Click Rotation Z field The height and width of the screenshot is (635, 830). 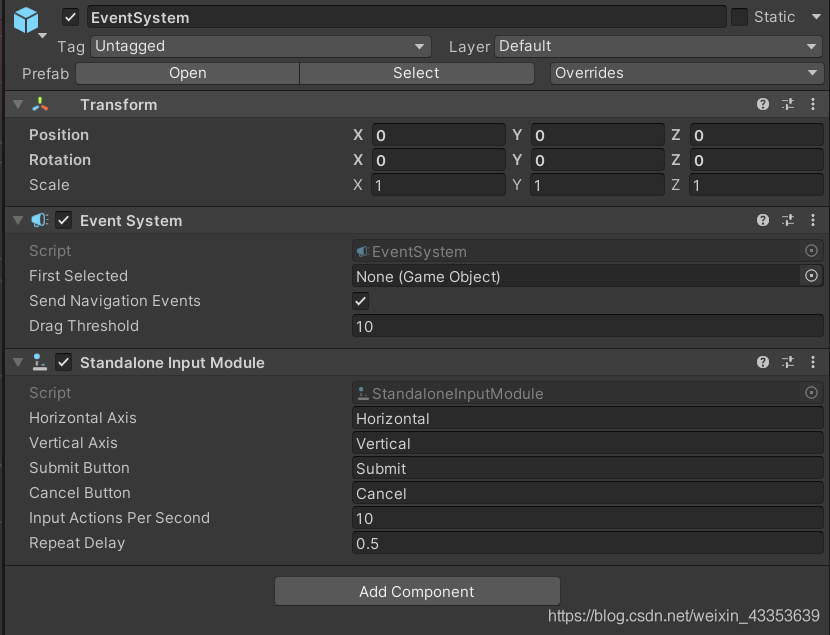[x=756, y=160]
